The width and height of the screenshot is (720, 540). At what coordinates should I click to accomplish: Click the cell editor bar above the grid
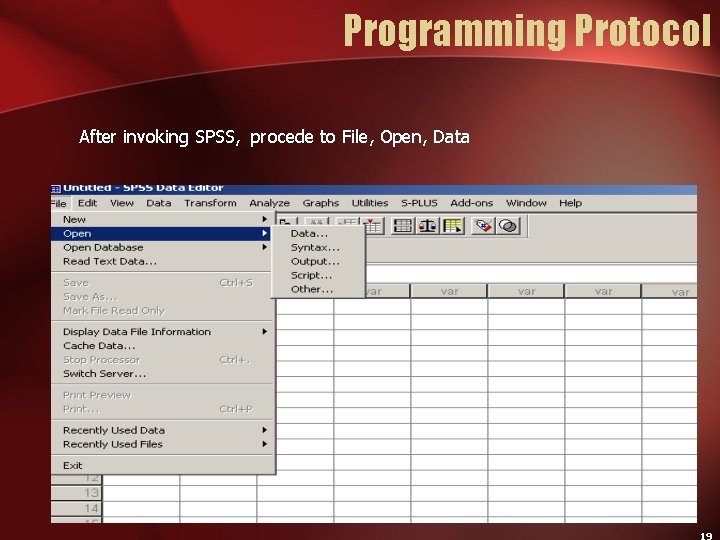531,274
